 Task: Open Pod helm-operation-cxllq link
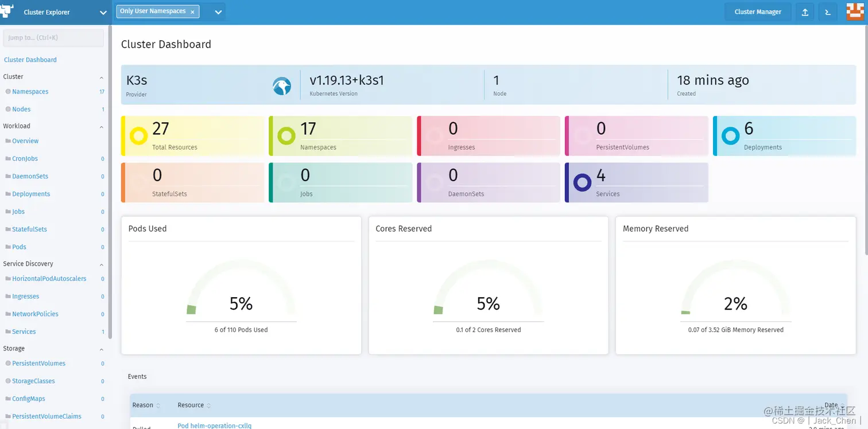214,426
